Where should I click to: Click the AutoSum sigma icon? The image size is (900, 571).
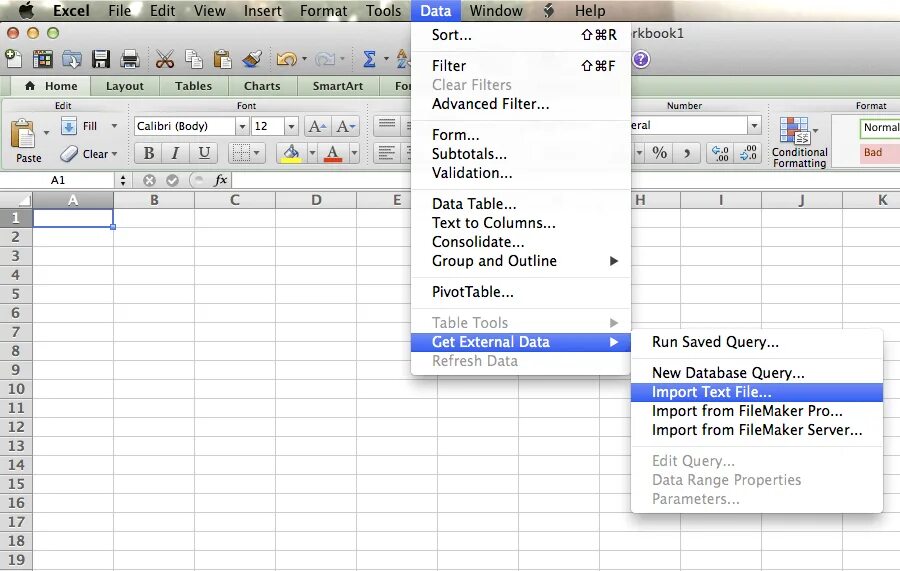pyautogui.click(x=370, y=59)
